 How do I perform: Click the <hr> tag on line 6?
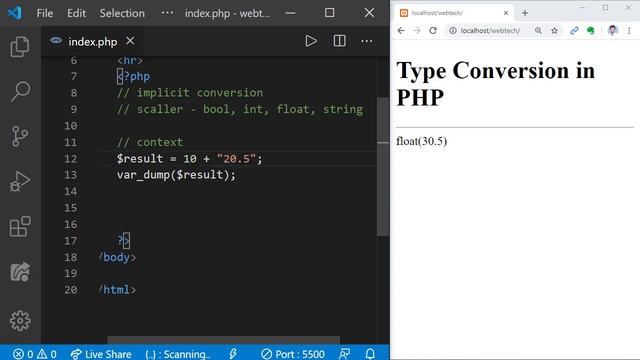130,60
